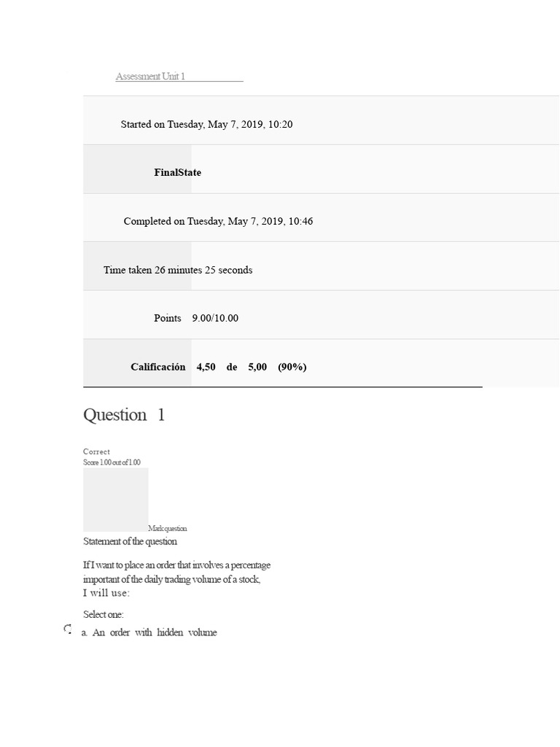Select the Points 9.00/10.00 value
Screen dimensions: 560x747
pyautogui.click(x=215, y=318)
